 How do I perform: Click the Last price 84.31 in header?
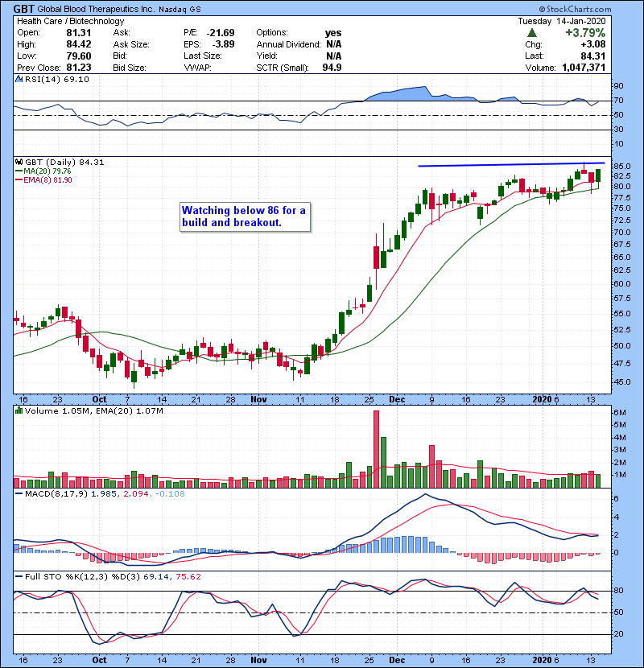pos(593,56)
